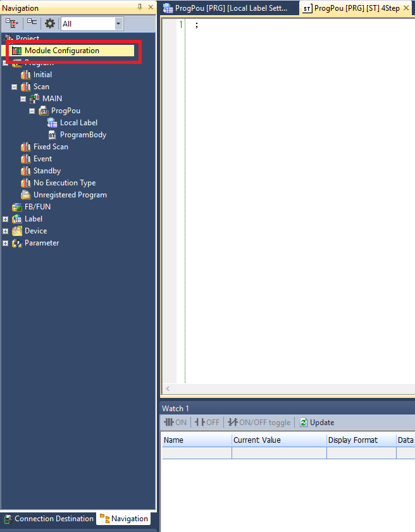Click the FB/FUN folder icon

(17, 207)
